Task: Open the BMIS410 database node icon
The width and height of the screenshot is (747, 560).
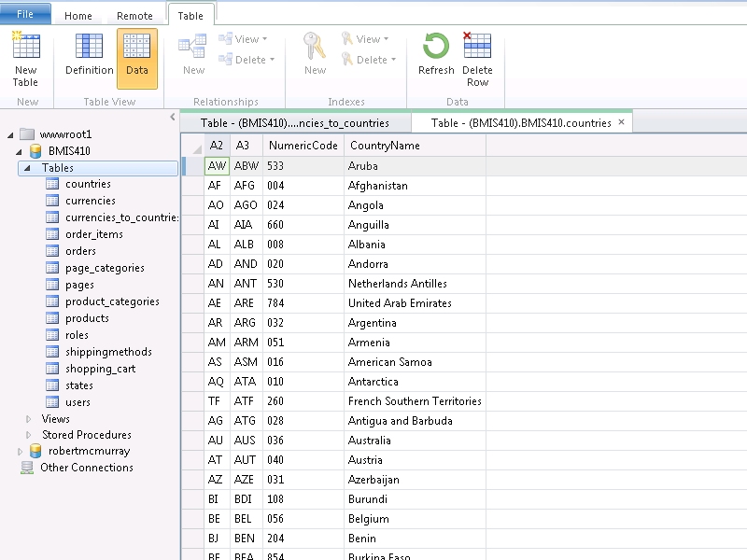Action: pyautogui.click(x=36, y=151)
